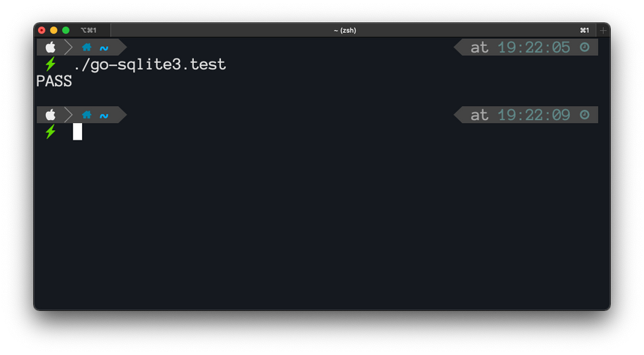Click the green zoom window button
This screenshot has height=355, width=644.
pos(66,30)
